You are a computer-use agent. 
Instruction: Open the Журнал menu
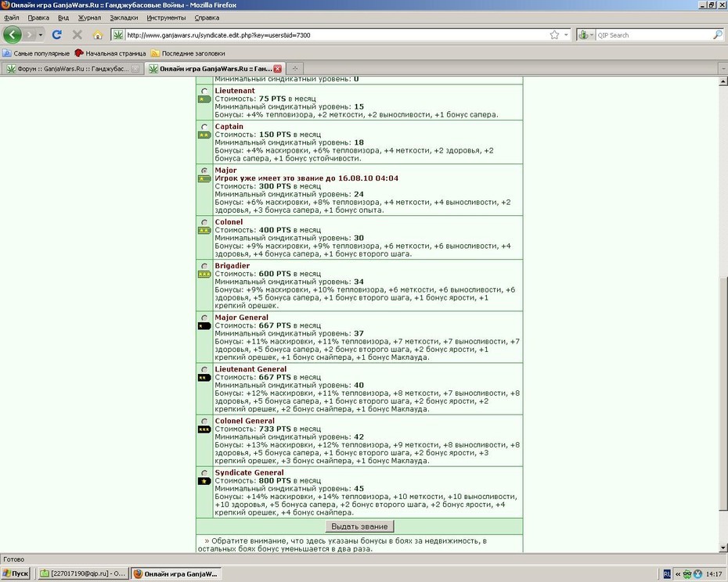(x=89, y=18)
